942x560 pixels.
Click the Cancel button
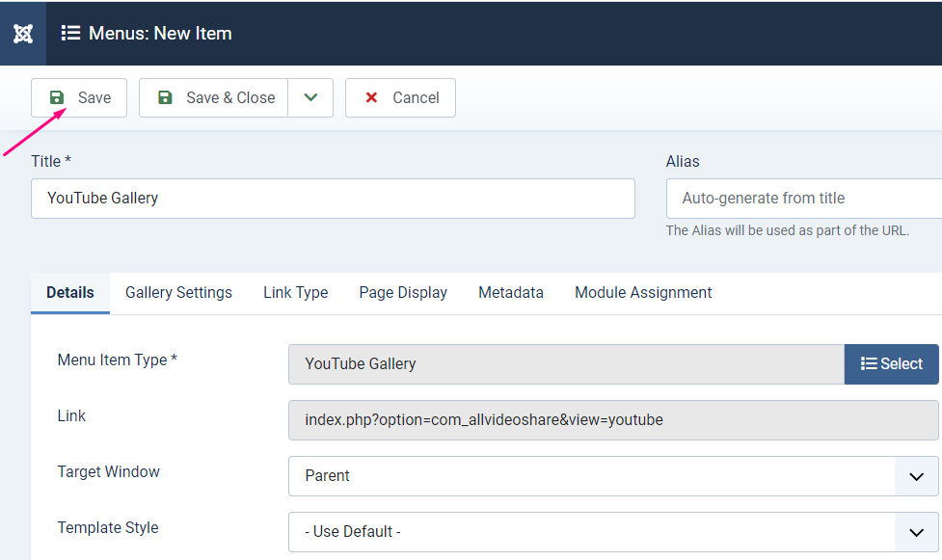(400, 98)
